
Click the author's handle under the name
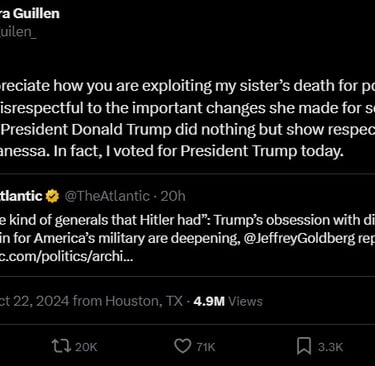tap(18, 32)
